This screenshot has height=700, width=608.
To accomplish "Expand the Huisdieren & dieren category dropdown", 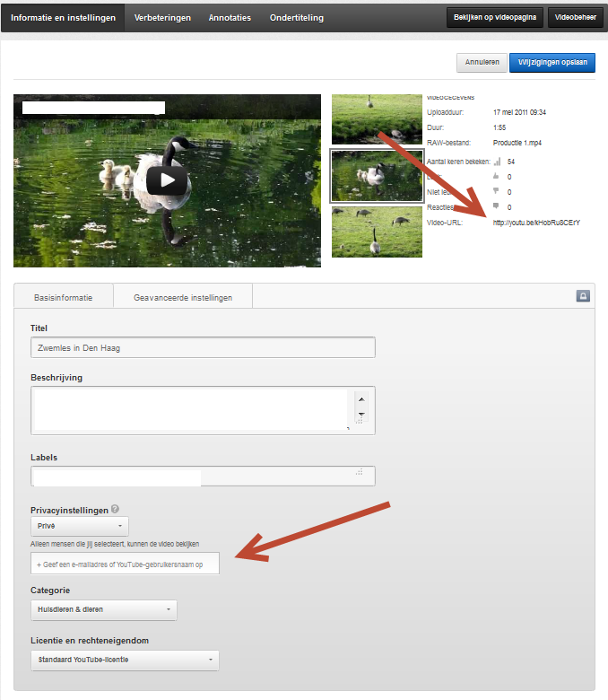I will (103, 610).
